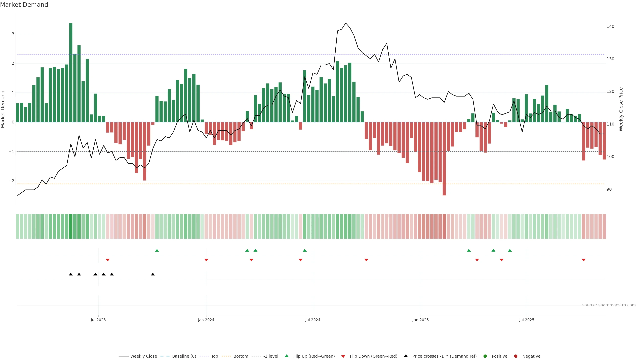This screenshot has width=644, height=362.
Task: Click the Market Demand chart title
Action: pos(24,5)
